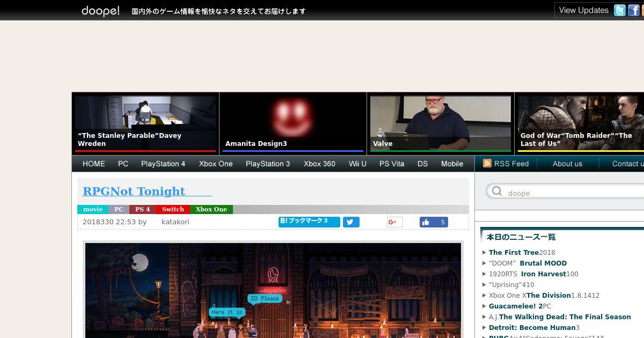Screen dimensions: 644x338
Task: Open the God of War featured thumbnail
Action: pyautogui.click(x=581, y=123)
